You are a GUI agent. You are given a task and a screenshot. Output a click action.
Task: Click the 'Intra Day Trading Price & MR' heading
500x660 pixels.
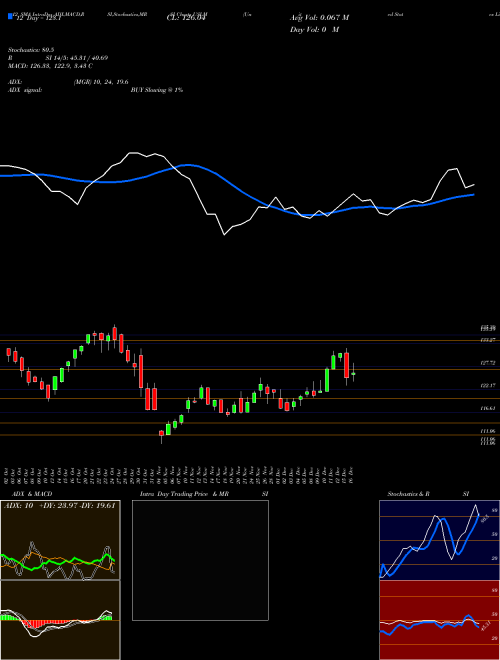click(185, 494)
